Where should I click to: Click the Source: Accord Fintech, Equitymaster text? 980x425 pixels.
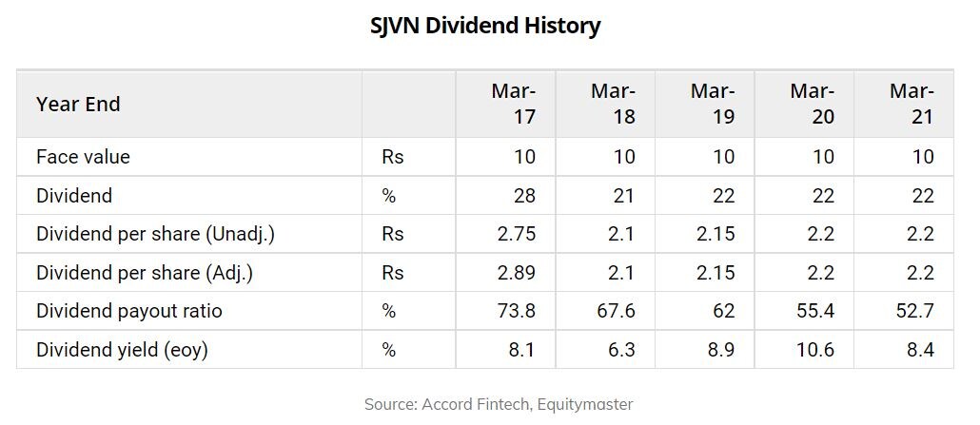pos(498,404)
